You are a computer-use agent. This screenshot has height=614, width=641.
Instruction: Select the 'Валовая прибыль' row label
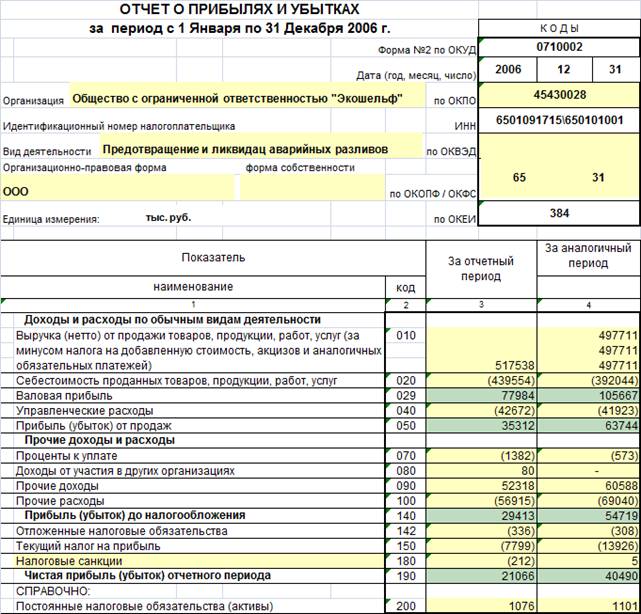(x=64, y=396)
